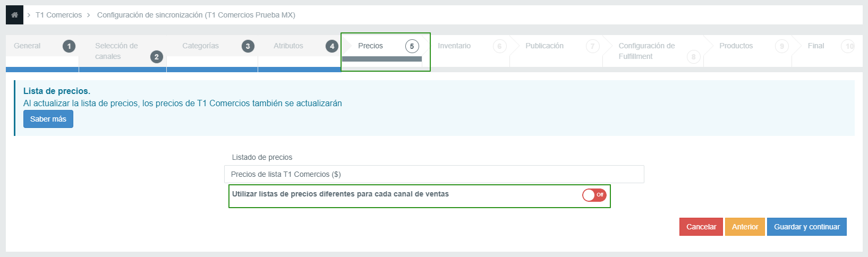Viewport: 868px width, 257px height.
Task: Go to home via breadcrumb house icon
Action: coord(14,15)
